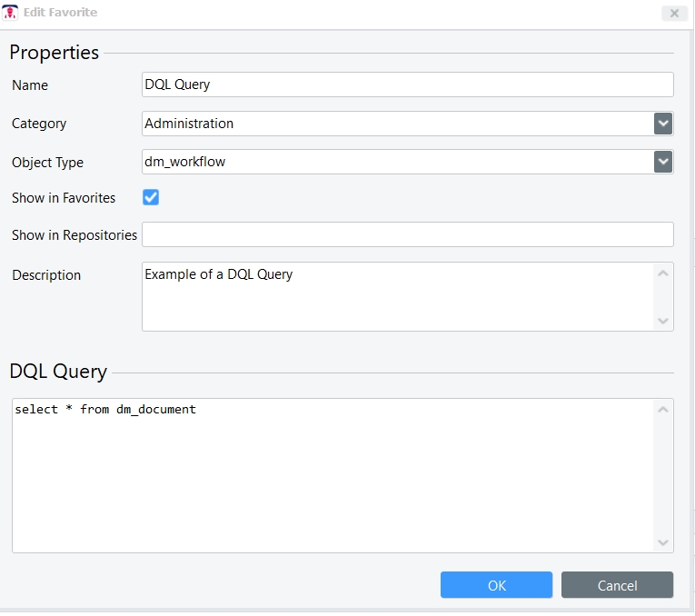Click DQL Query editor scroll down arrow
This screenshot has width=695, height=616.
click(x=663, y=542)
